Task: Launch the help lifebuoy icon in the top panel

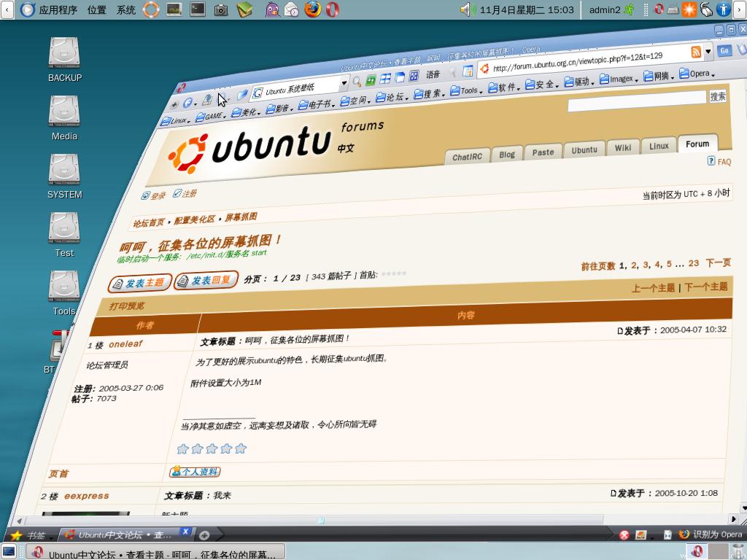Action: click(151, 9)
